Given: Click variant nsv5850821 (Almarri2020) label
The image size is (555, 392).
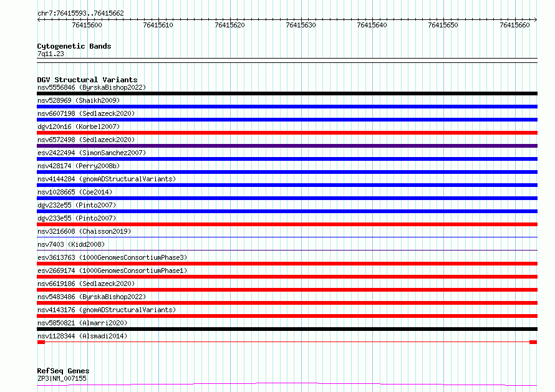Looking at the screenshot, I should point(82,323).
